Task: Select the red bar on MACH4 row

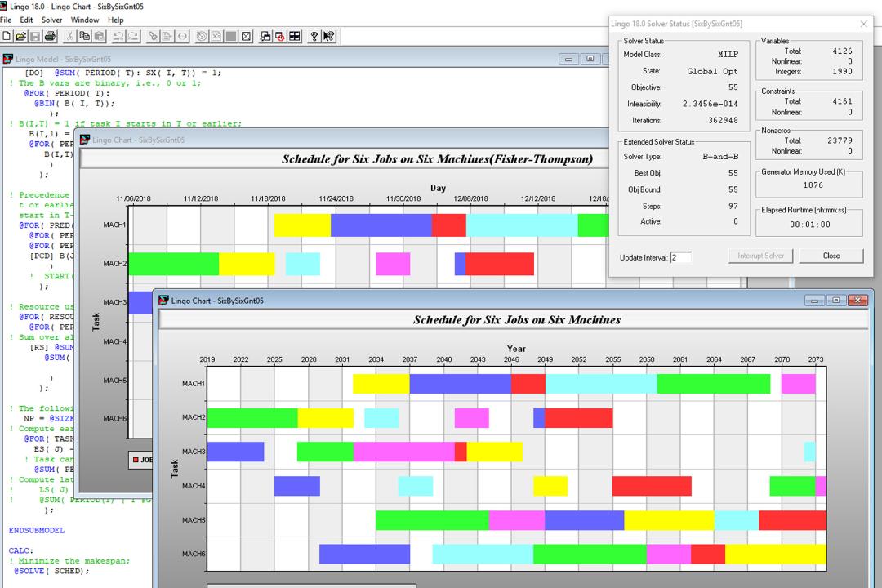Action: [652, 486]
